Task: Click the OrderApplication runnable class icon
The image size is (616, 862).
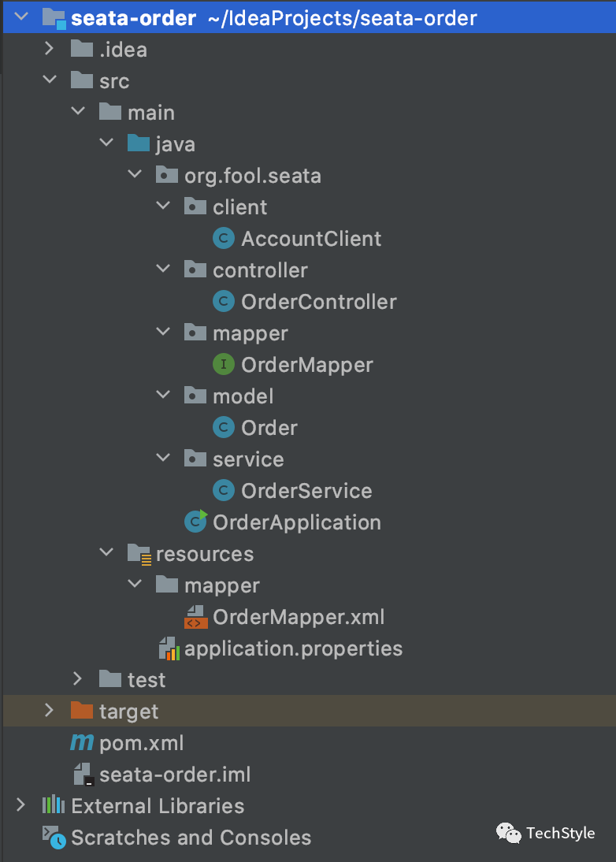Action: point(195,522)
